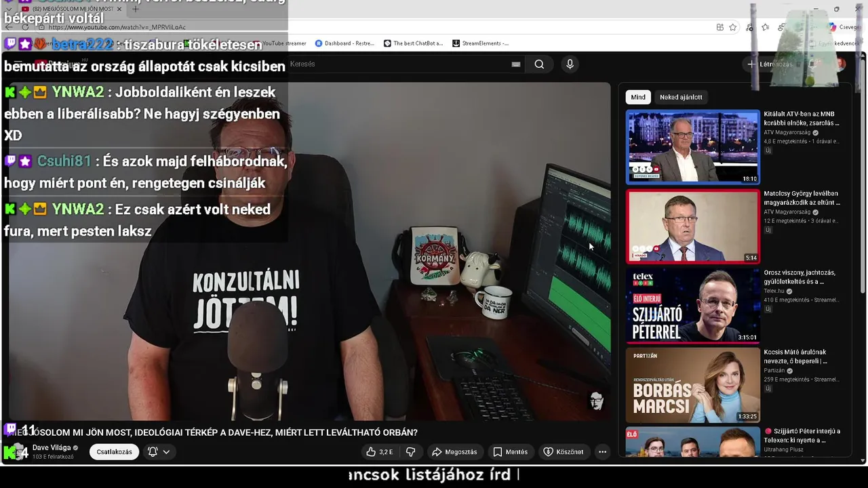
Task: Click the channel watermark icon on the video
Action: pos(596,401)
